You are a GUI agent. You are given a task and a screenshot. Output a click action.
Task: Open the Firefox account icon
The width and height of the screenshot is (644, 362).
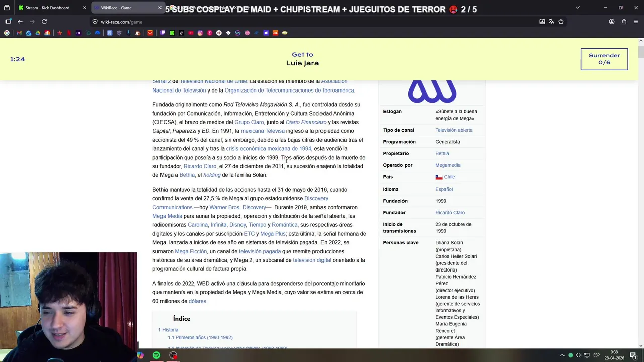(612, 22)
